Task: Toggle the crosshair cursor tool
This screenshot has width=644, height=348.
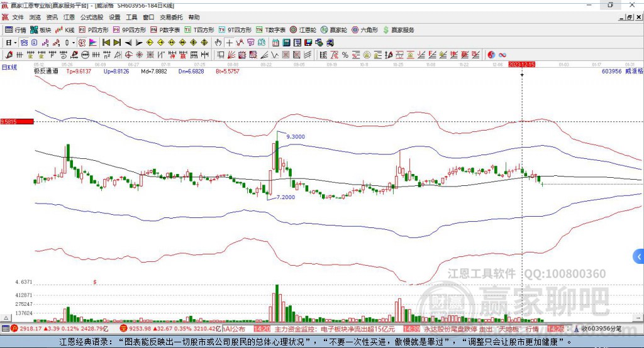Action: tap(229, 43)
